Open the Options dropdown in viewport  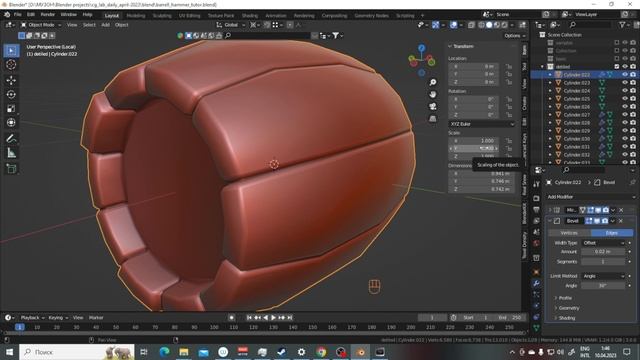pyautogui.click(x=514, y=36)
